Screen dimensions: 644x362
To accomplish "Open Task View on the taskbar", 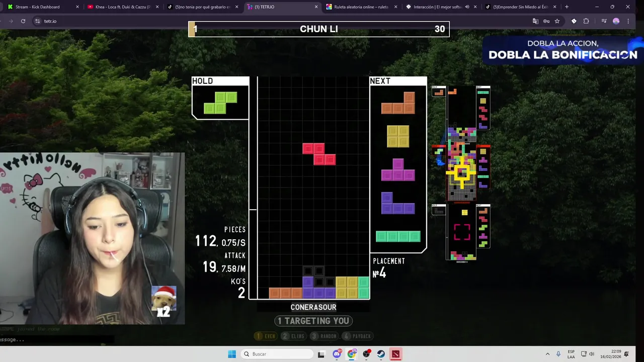I will [x=321, y=354].
